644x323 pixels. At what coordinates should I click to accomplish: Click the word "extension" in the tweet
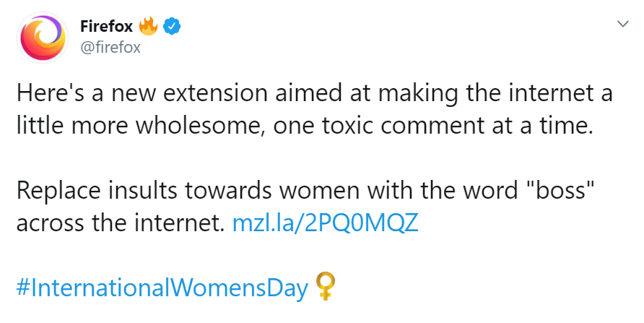[x=215, y=93]
